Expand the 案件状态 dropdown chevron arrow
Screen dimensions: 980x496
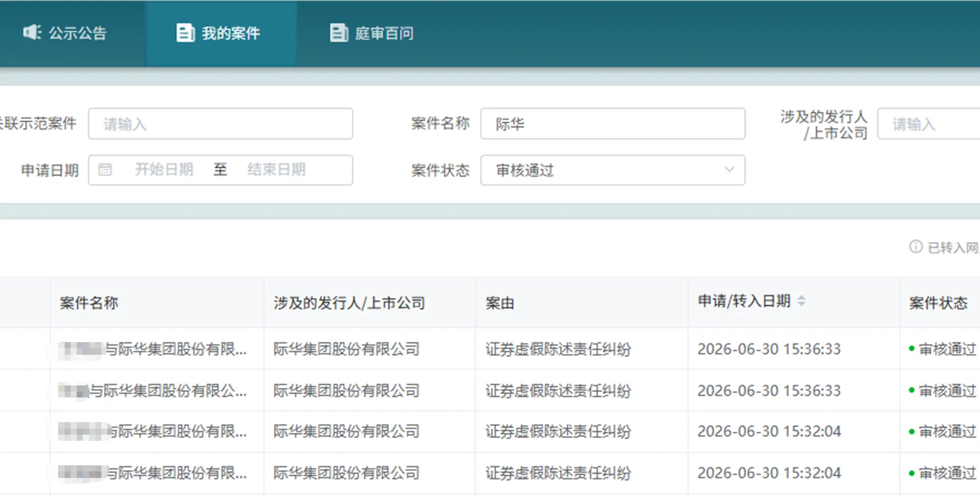click(x=729, y=170)
